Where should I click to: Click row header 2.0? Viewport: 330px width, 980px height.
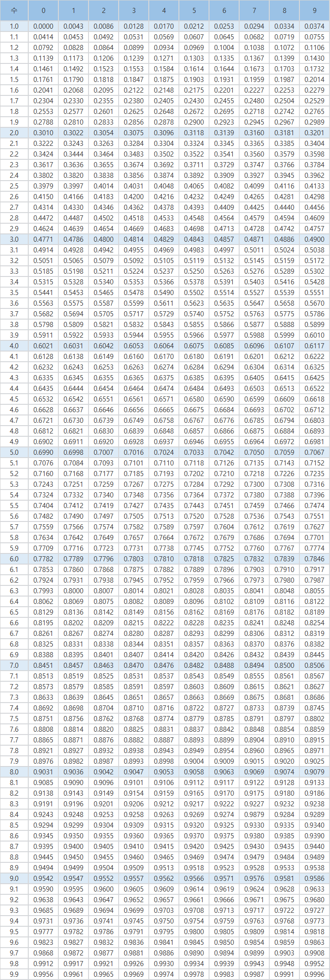pos(14,133)
